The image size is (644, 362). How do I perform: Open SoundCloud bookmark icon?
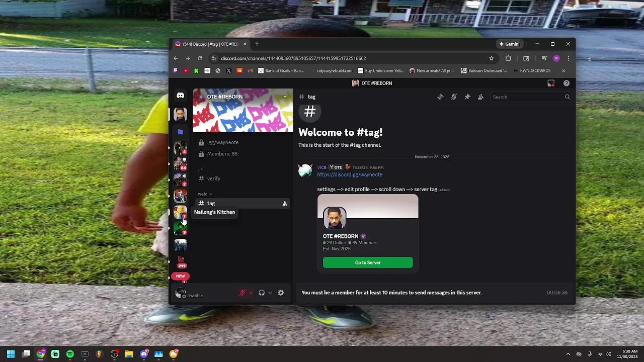point(239,71)
